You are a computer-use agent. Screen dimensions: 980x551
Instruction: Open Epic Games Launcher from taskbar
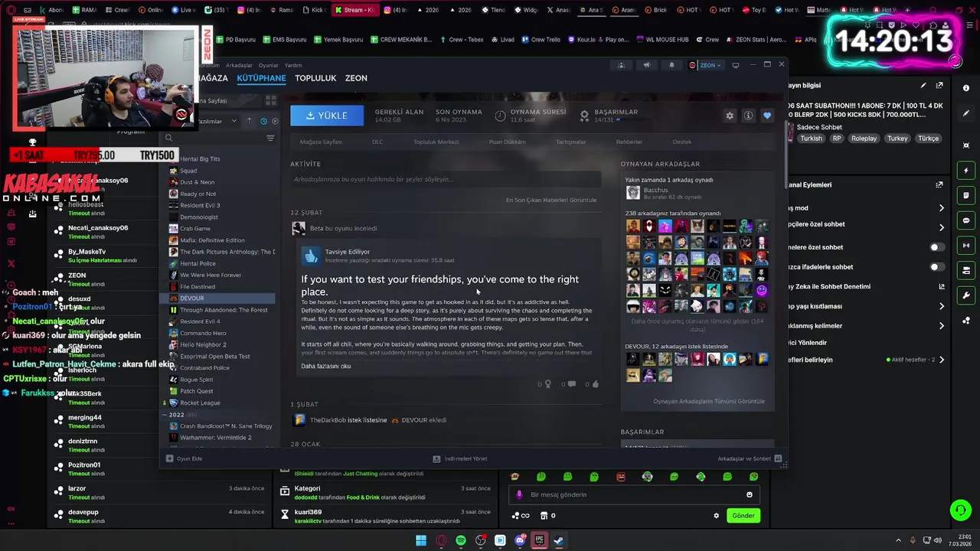tap(540, 540)
